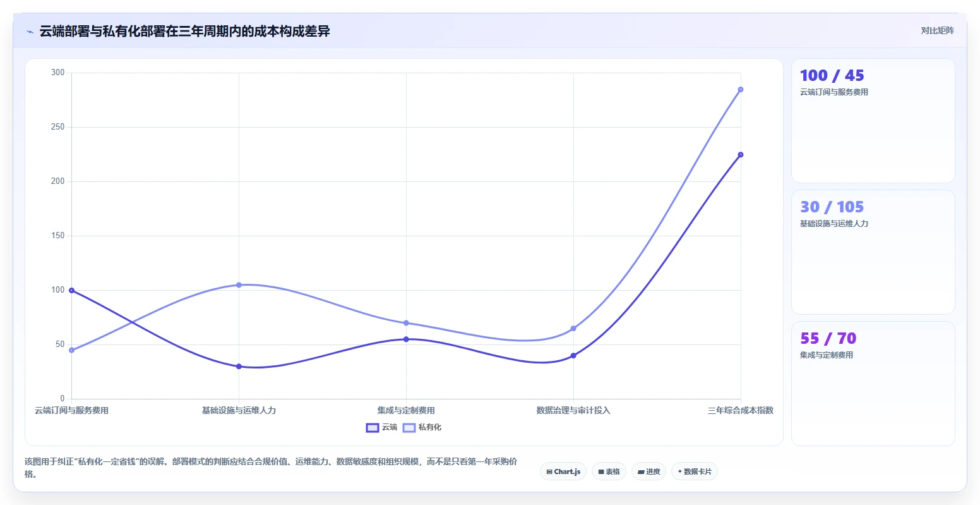
Task: Click the y-axis tick label 100
Action: tap(58, 290)
